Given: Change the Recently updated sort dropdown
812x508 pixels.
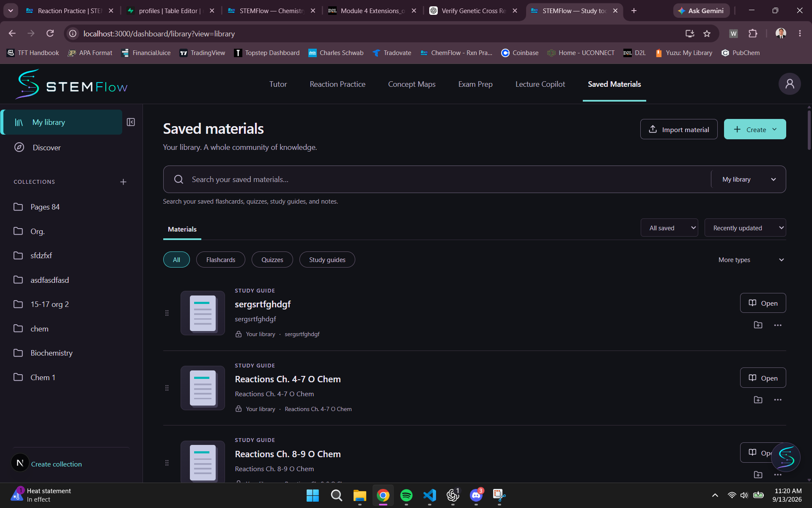Looking at the screenshot, I should pyautogui.click(x=745, y=228).
